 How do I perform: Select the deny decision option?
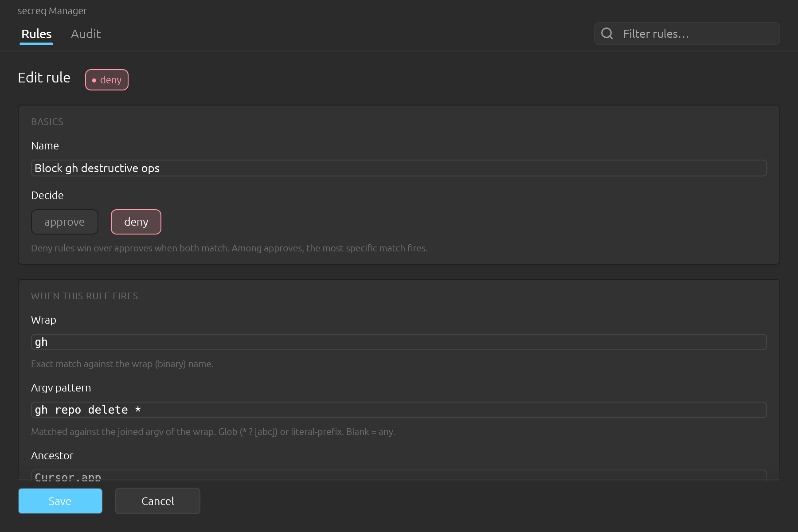(136, 222)
